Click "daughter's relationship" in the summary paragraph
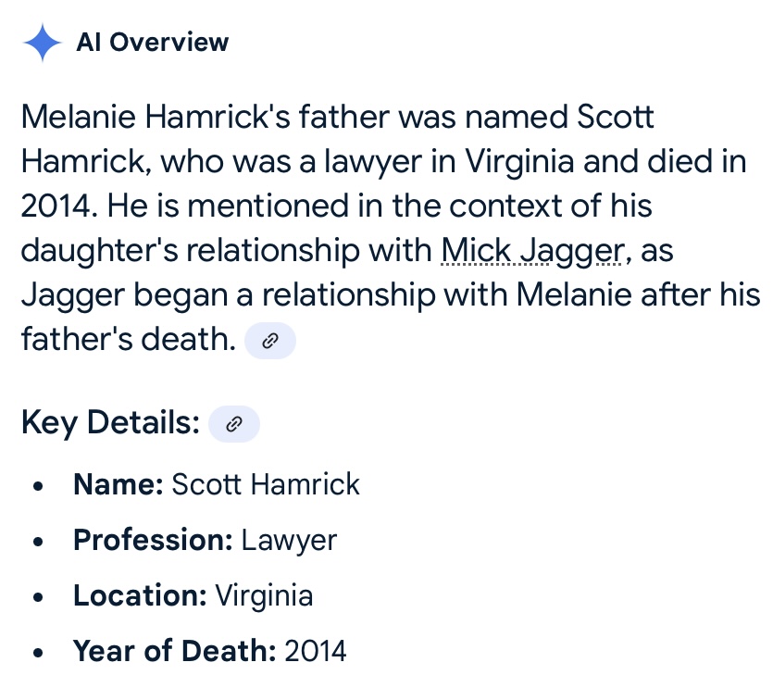 point(226,251)
